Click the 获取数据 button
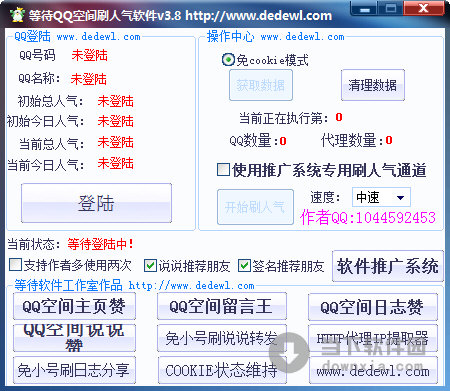Screen dimensions: 450x391 click(261, 85)
